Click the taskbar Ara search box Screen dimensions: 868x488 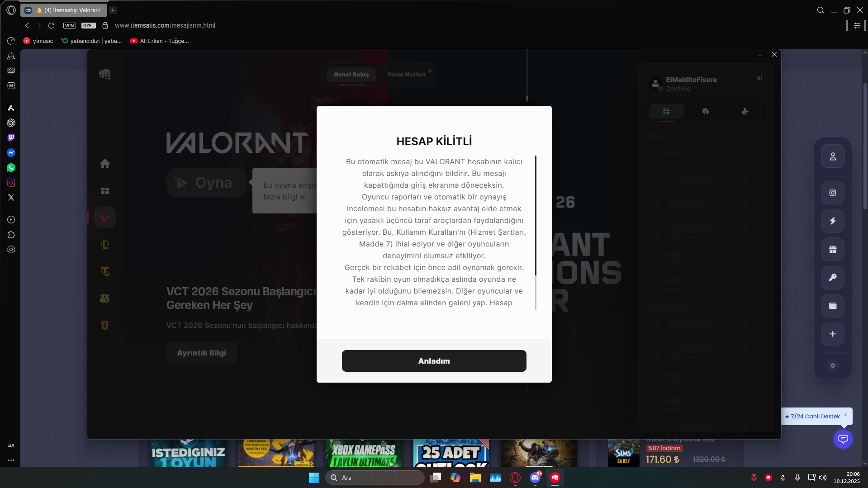[375, 478]
